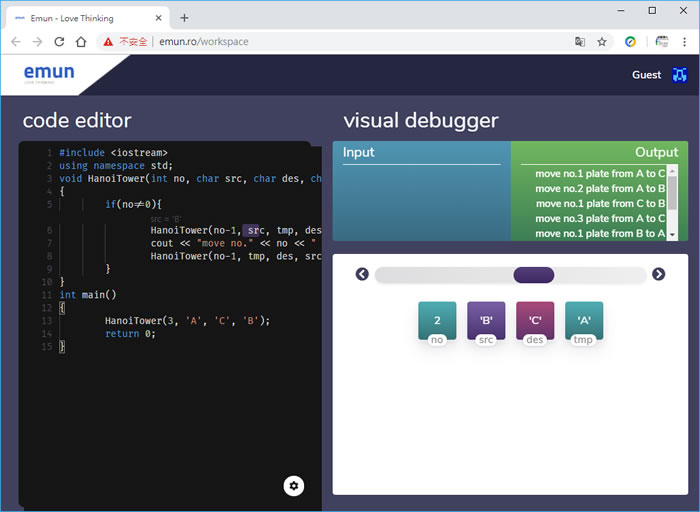Select the 'des' variable card
This screenshot has height=512, width=700.
pyautogui.click(x=535, y=322)
